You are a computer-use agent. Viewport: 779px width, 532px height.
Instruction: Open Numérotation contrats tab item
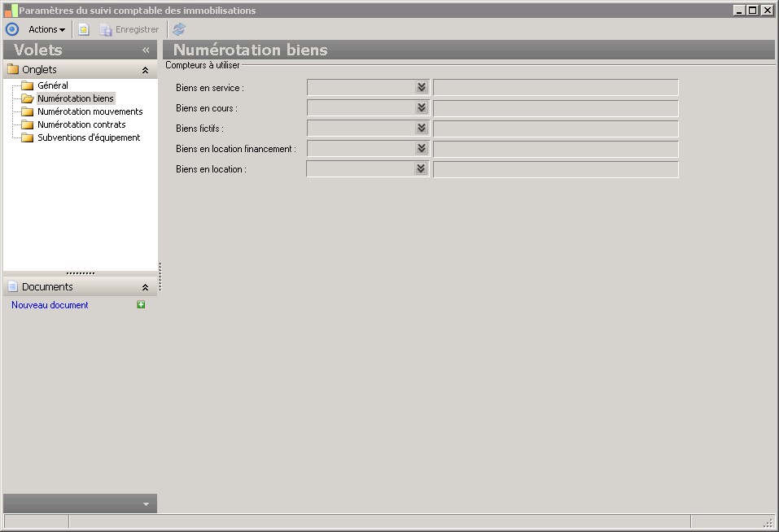tap(81, 124)
